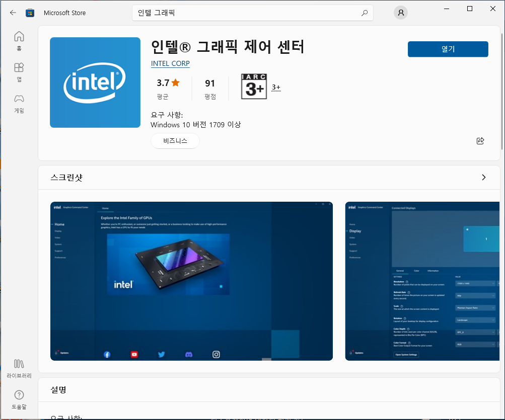This screenshot has width=505, height=420.
Task: Click the 3+ age rating link
Action: coord(276,87)
